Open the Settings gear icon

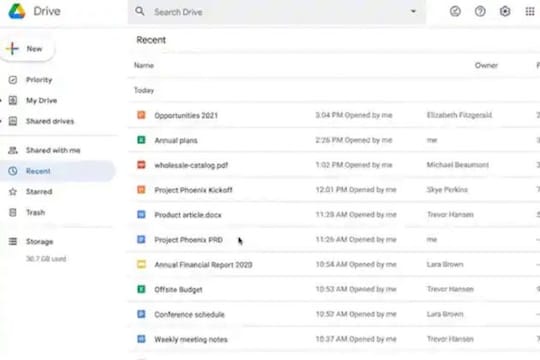pos(505,11)
